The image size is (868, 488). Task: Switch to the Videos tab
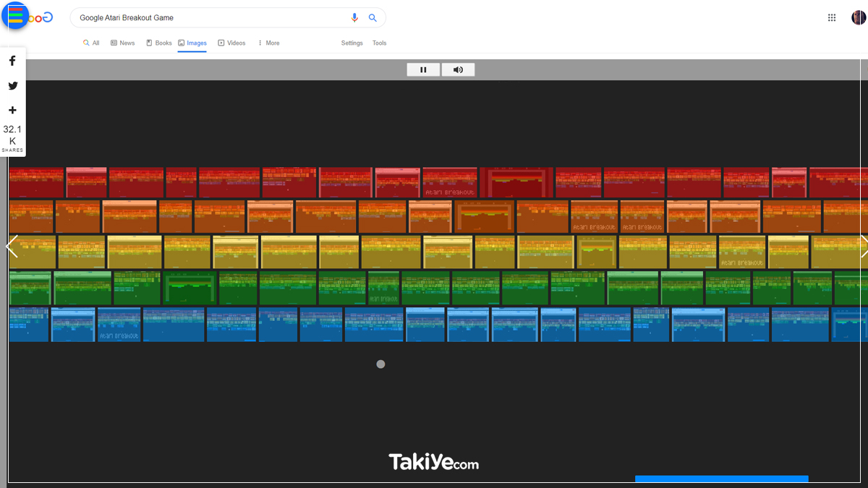pyautogui.click(x=231, y=43)
